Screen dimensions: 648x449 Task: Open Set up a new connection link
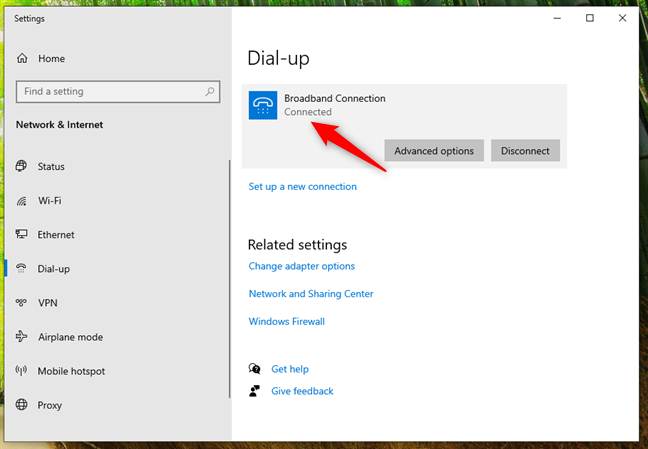point(303,186)
